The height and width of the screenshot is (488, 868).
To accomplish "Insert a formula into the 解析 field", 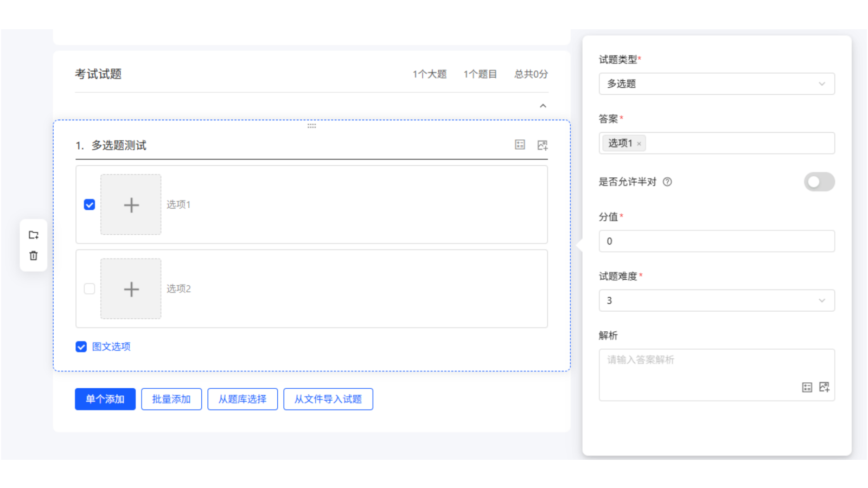I will pyautogui.click(x=807, y=387).
